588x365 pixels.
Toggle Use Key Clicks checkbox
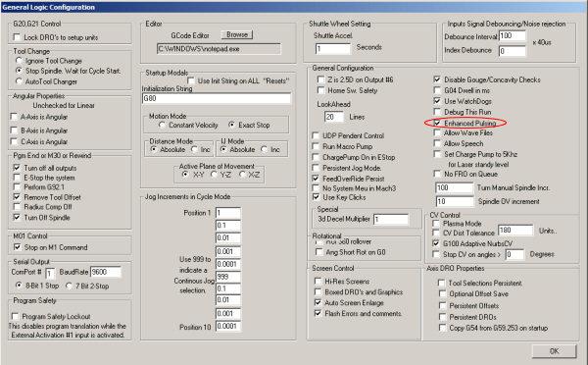[316, 197]
